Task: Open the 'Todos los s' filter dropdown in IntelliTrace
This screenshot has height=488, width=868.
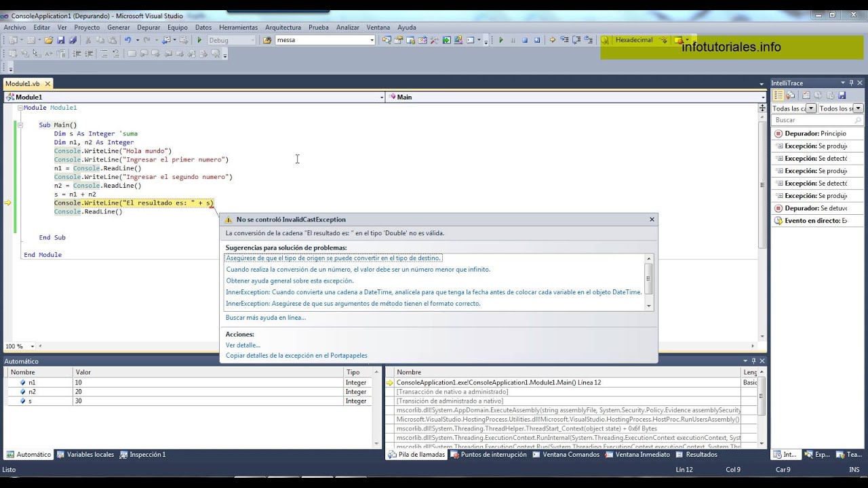Action: [x=858, y=108]
